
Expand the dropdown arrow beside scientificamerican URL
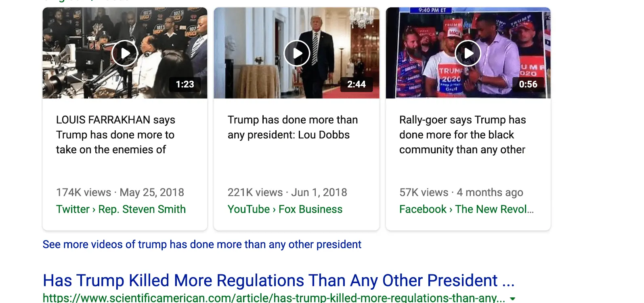pos(512,299)
